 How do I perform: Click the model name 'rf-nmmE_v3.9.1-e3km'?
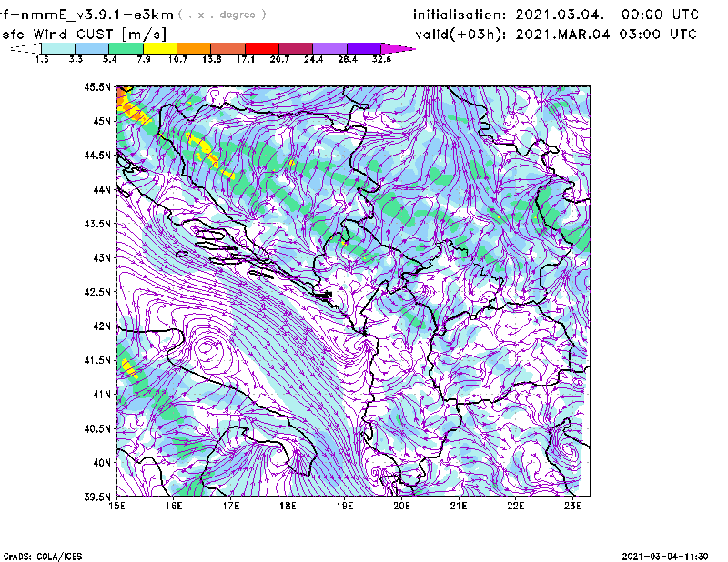(x=86, y=15)
